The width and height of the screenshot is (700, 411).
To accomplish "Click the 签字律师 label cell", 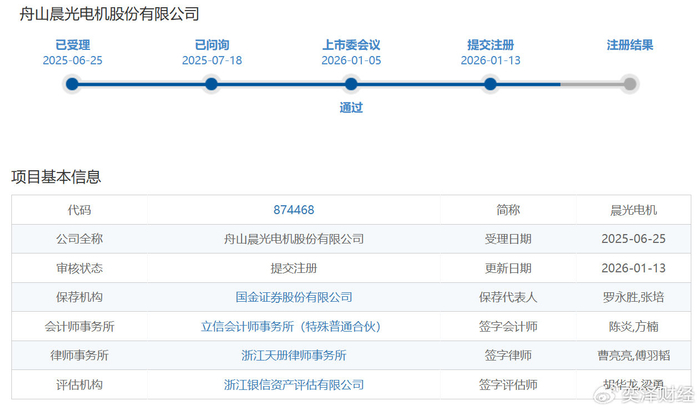I will pos(508,356).
